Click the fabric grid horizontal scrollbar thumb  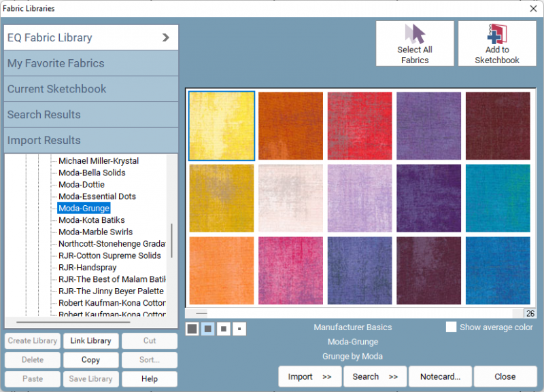pos(201,313)
